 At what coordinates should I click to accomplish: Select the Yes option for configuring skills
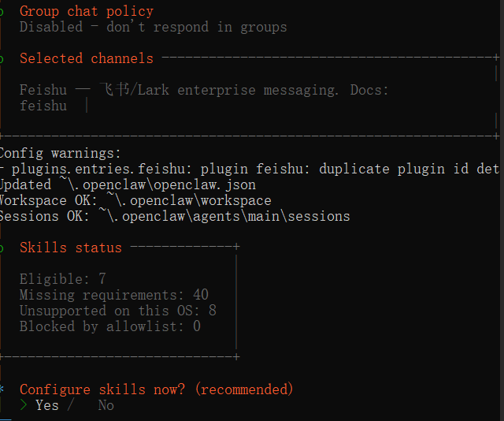(46, 405)
